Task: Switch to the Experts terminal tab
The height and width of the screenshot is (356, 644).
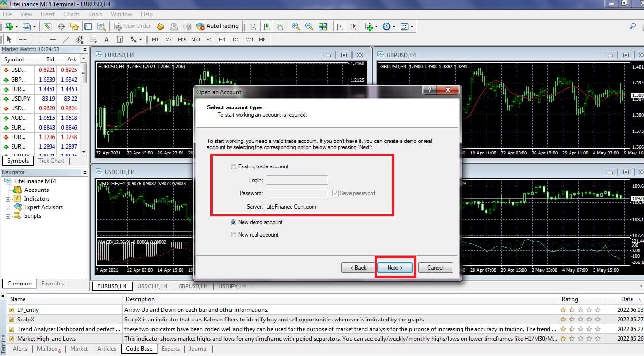Action: (x=170, y=349)
